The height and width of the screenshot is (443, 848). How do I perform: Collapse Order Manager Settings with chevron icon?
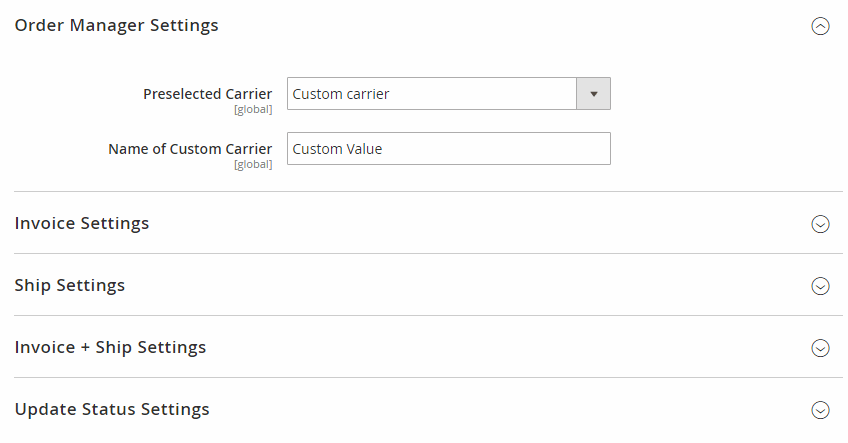click(x=820, y=27)
